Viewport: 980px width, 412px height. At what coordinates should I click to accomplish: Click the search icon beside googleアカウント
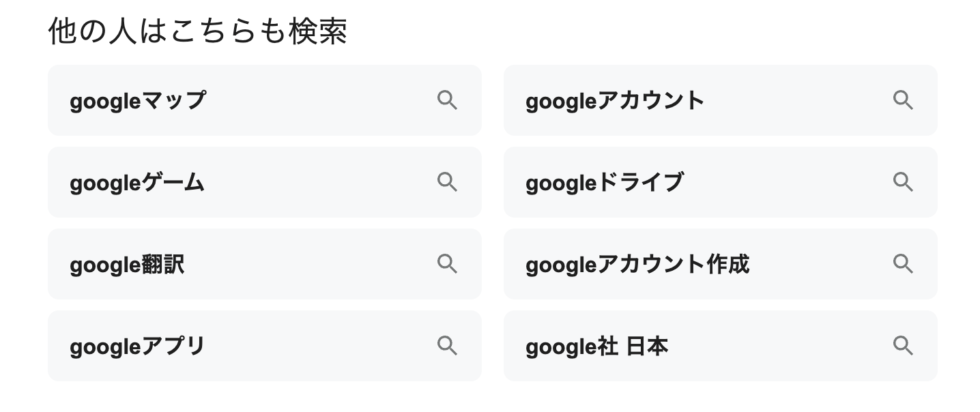[903, 100]
